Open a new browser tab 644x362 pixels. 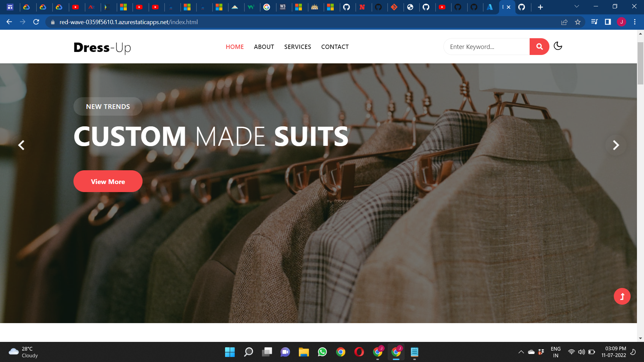tap(540, 7)
